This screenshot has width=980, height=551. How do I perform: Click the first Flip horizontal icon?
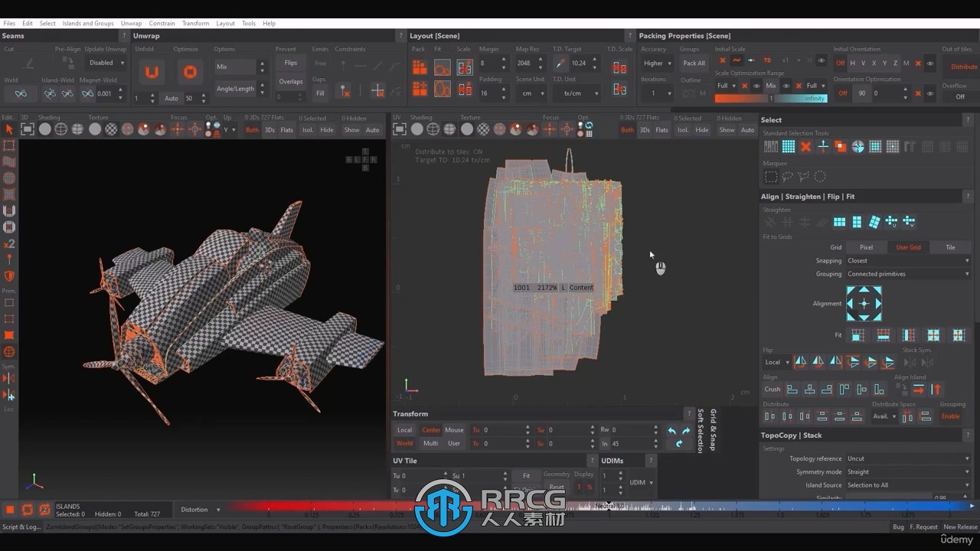coord(801,362)
